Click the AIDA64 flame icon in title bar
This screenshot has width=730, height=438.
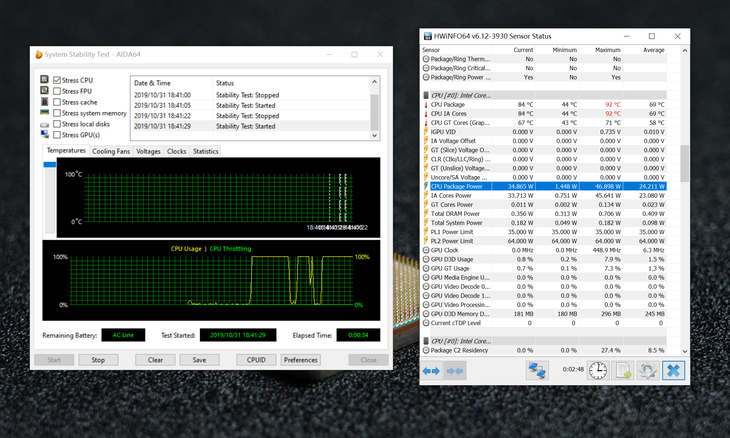[x=39, y=55]
